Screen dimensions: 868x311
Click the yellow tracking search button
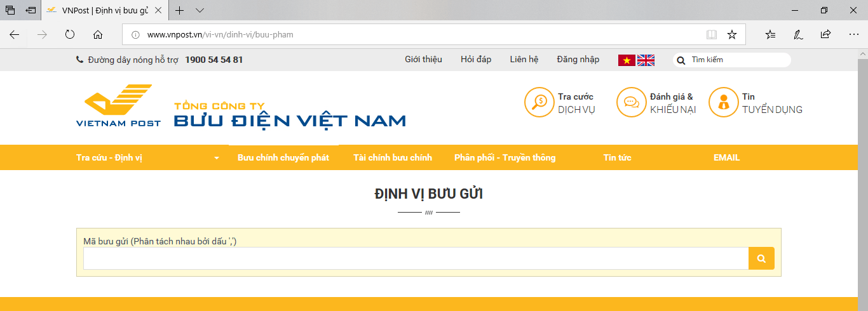click(761, 258)
